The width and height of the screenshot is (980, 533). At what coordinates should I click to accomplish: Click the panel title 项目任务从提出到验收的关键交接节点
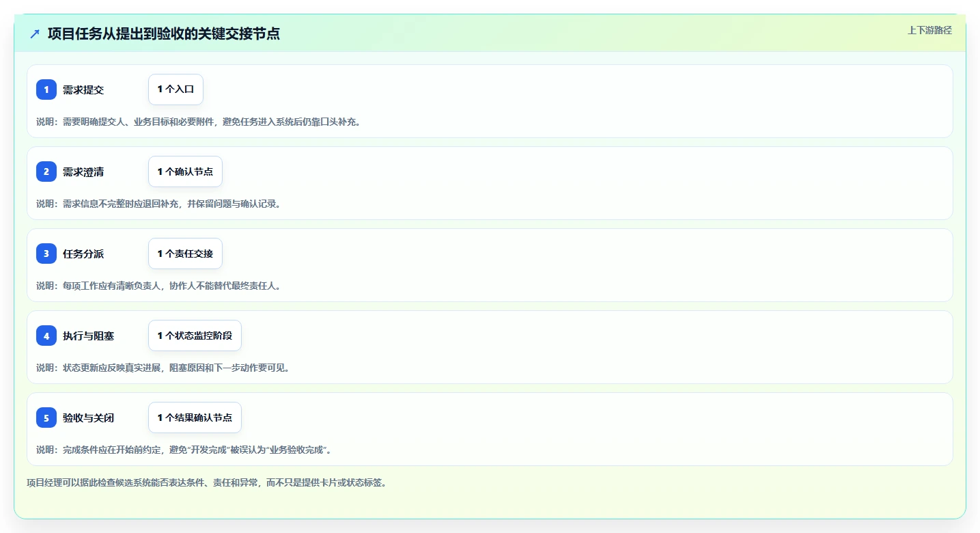tap(164, 33)
